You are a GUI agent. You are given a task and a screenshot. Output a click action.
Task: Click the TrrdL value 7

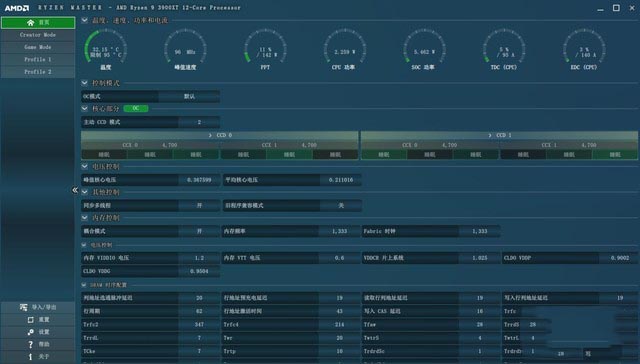(199, 338)
